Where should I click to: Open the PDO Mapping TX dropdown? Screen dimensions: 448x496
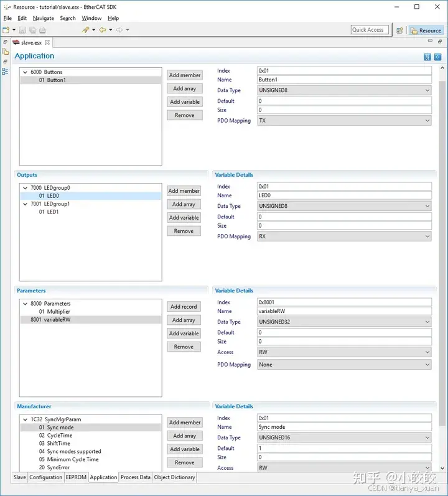tap(344, 121)
